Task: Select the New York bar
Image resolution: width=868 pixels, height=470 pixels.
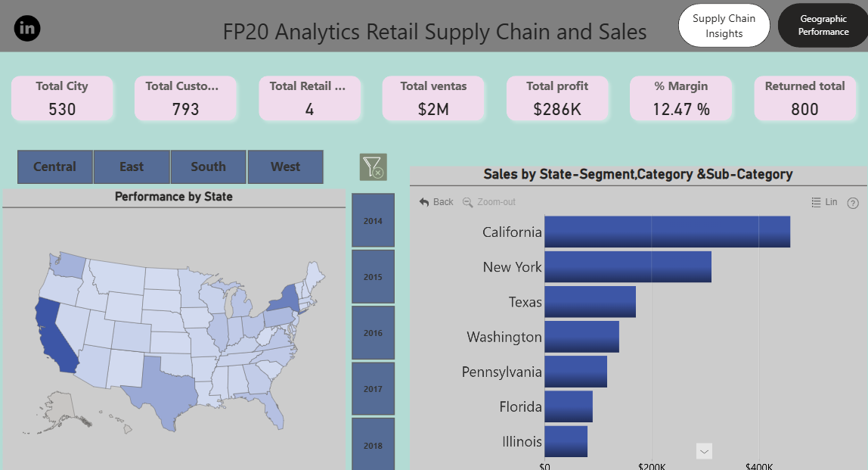Action: pos(628,266)
